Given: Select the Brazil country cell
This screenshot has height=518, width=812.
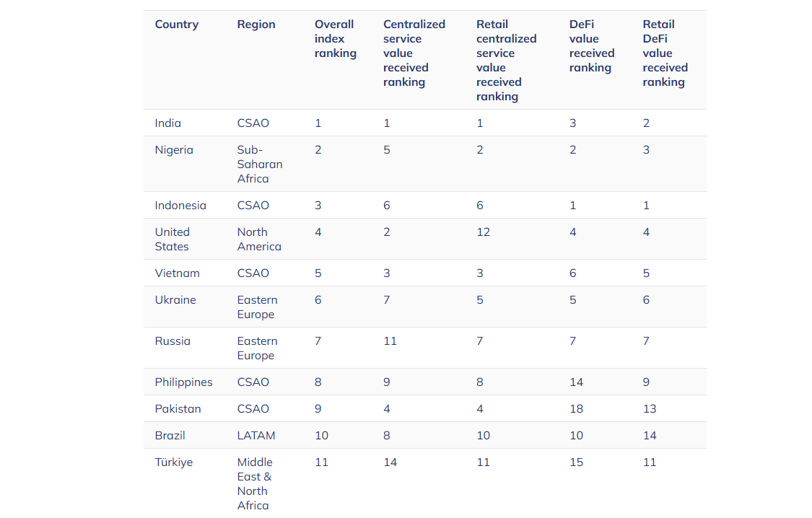Looking at the screenshot, I should click(170, 436).
